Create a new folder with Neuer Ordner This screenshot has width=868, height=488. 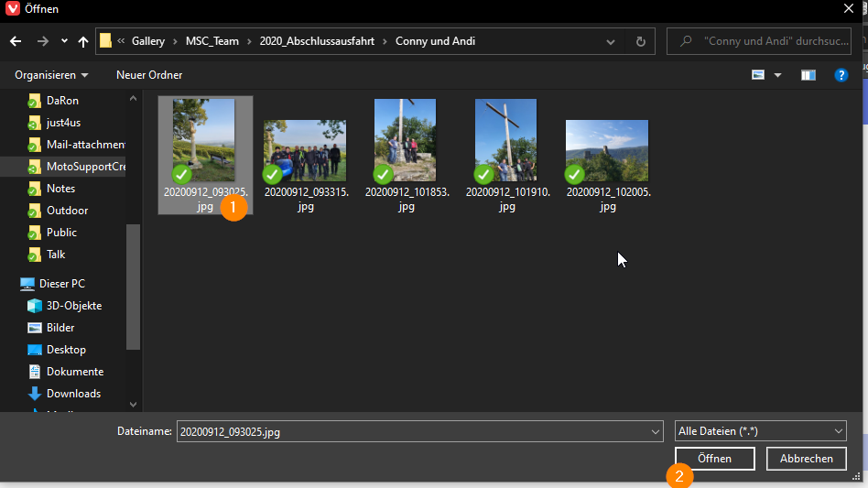click(x=149, y=75)
